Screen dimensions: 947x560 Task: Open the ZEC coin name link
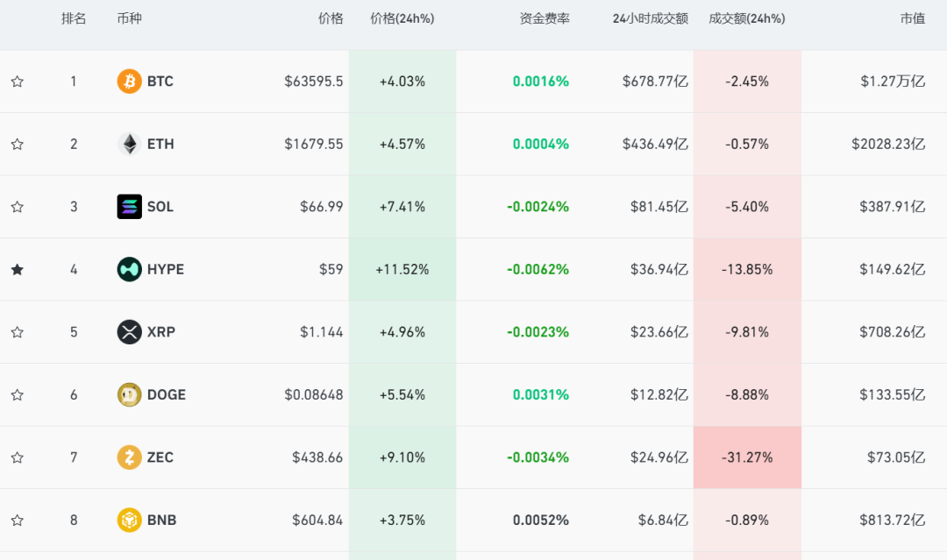tap(160, 458)
